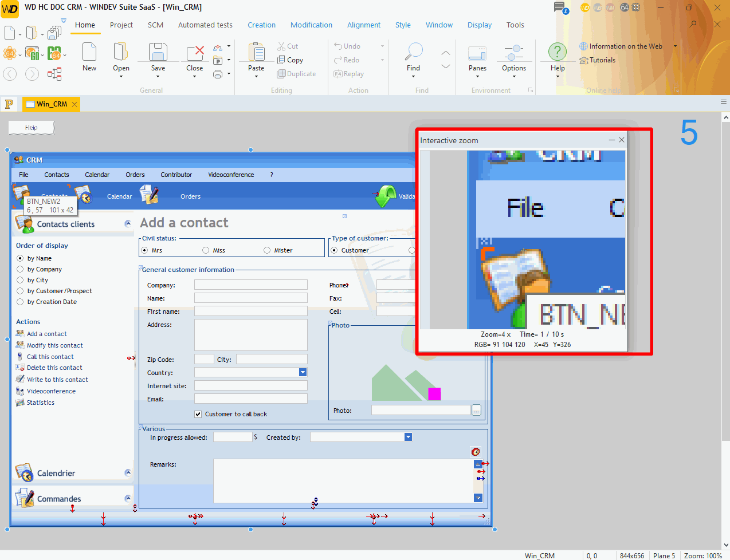The height and width of the screenshot is (560, 730).
Task: Click the Delete this contact link
Action: coord(54,368)
